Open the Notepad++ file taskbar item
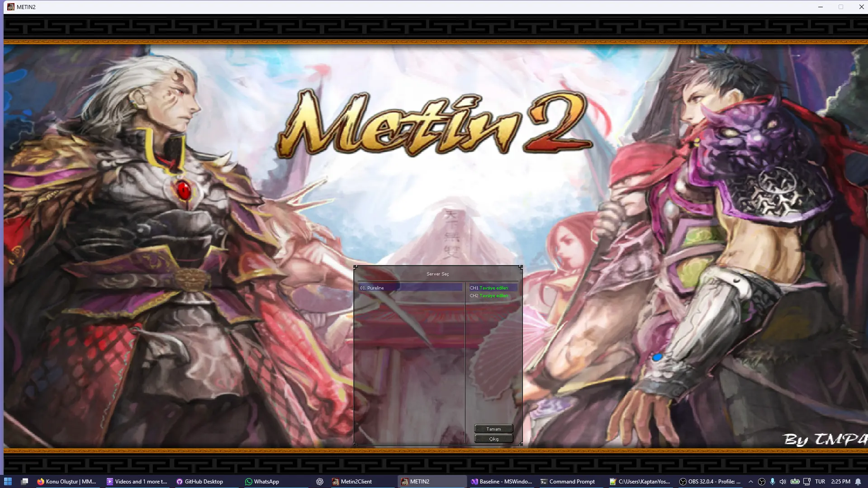868x488 pixels. pyautogui.click(x=640, y=482)
